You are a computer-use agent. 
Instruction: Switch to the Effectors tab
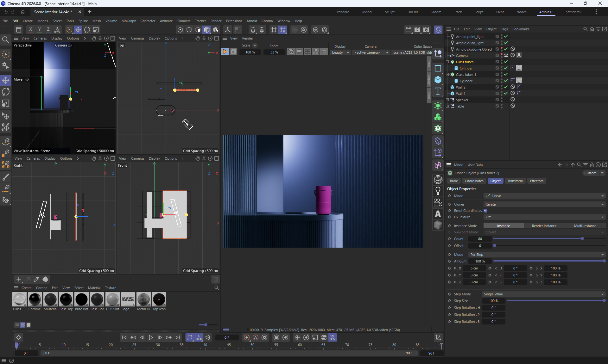click(x=536, y=181)
